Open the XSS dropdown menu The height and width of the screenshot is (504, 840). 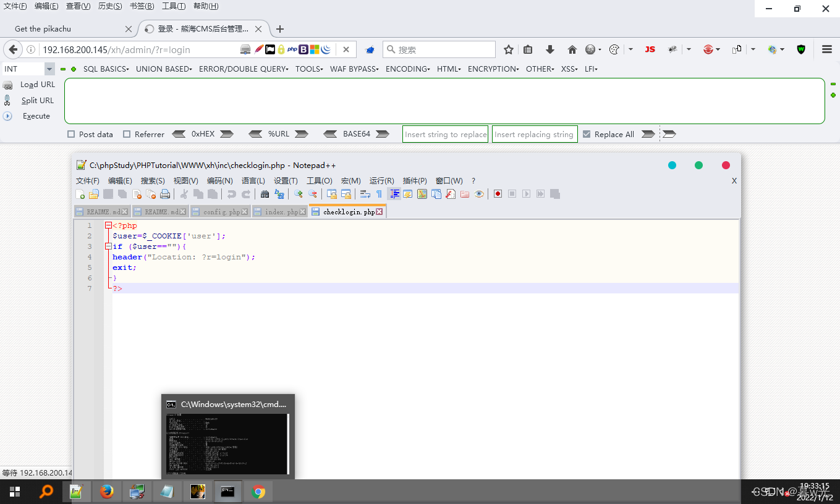pos(569,69)
